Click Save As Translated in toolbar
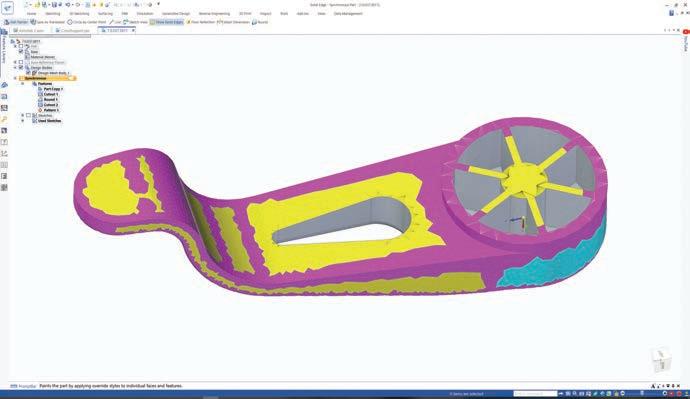Screen dimensions: 690x399 coord(48,22)
